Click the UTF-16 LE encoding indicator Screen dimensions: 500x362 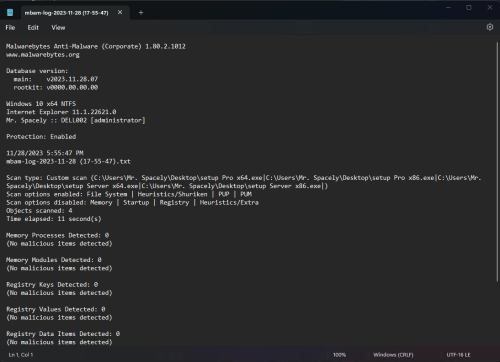(x=458, y=355)
